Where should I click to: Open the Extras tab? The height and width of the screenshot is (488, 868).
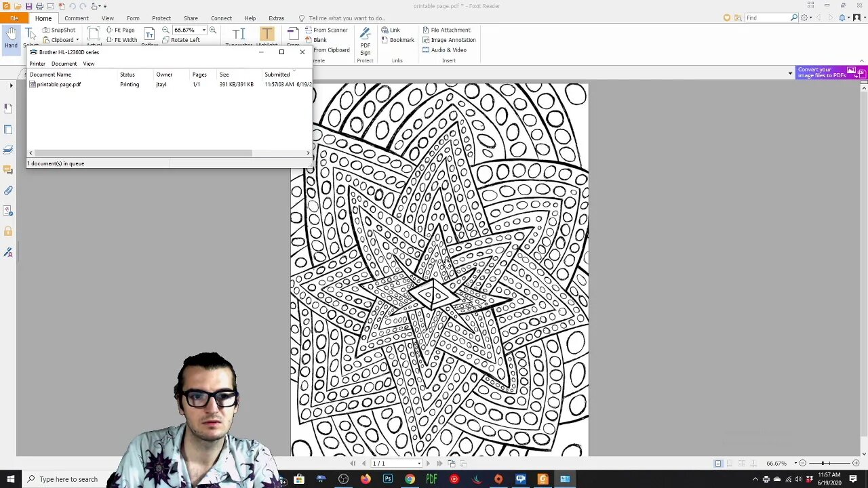[x=276, y=18]
